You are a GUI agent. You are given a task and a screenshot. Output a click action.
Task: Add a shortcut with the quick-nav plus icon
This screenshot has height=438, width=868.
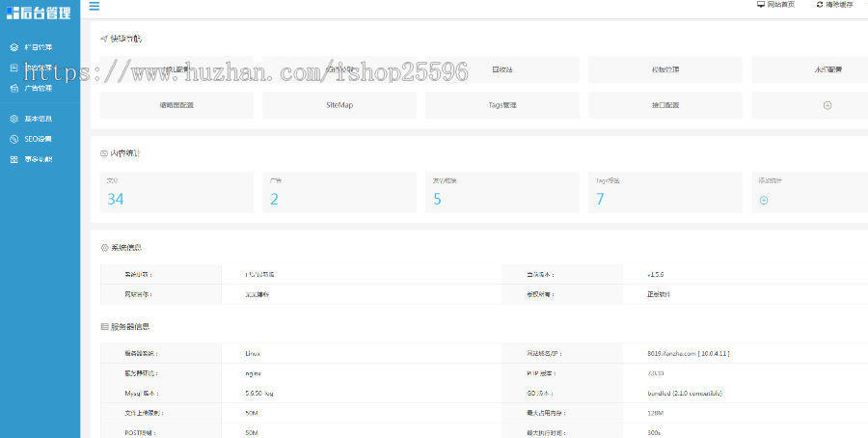point(827,105)
